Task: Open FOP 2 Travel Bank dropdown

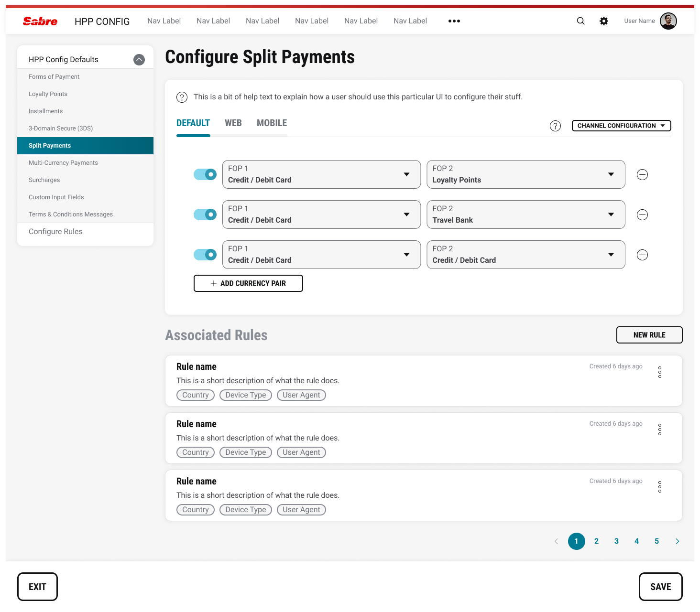Action: tap(526, 215)
